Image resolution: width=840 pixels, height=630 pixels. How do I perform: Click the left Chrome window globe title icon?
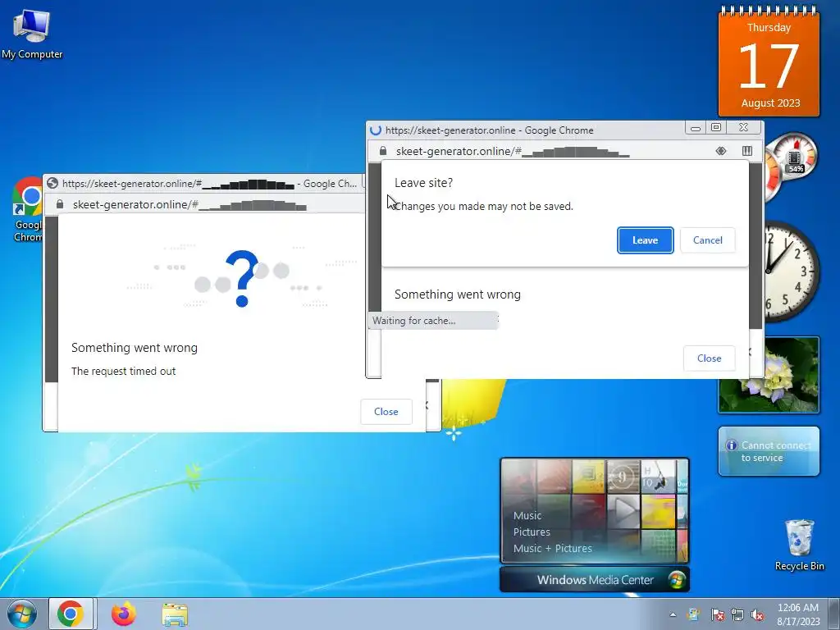coord(52,183)
